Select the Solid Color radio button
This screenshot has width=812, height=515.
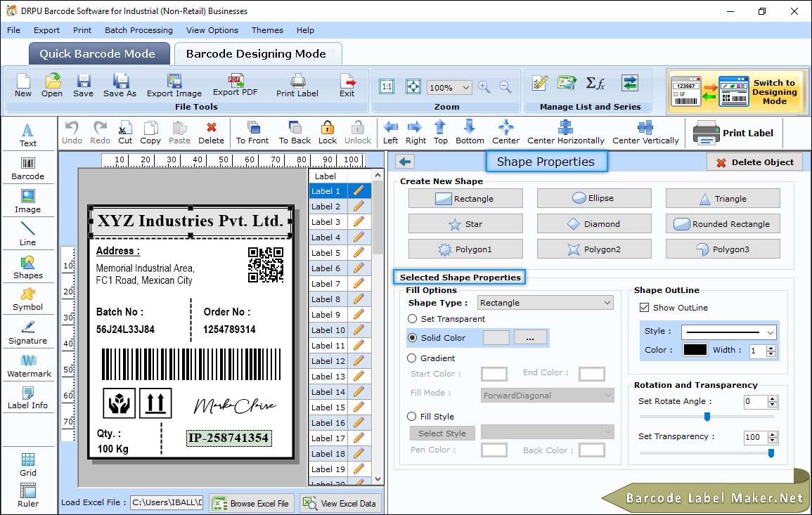[x=412, y=337]
